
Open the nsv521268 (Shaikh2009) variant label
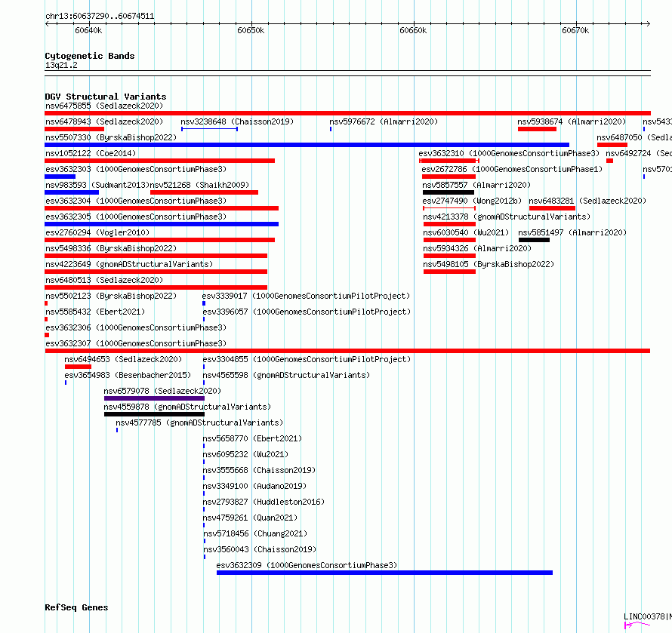pyautogui.click(x=200, y=185)
